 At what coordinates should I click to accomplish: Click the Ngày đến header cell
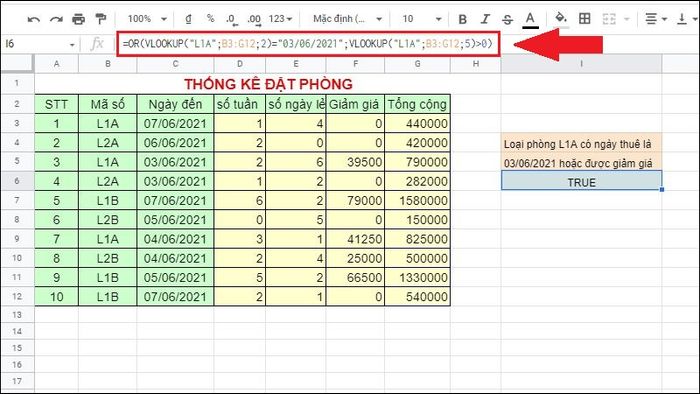pos(175,104)
